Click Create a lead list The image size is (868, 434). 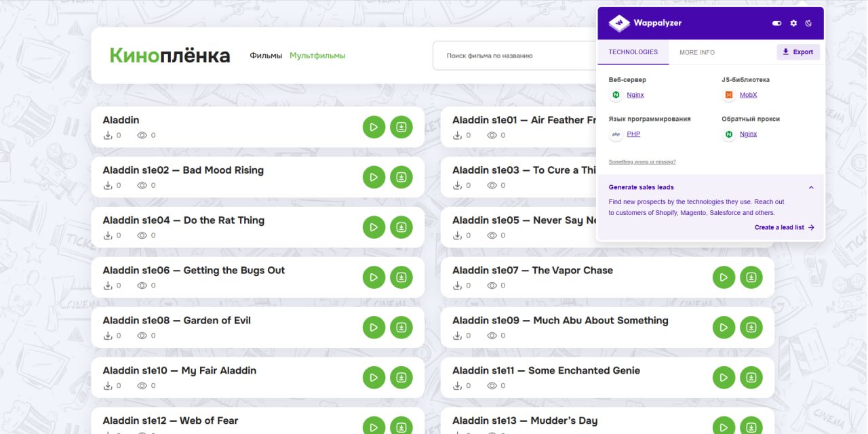785,228
